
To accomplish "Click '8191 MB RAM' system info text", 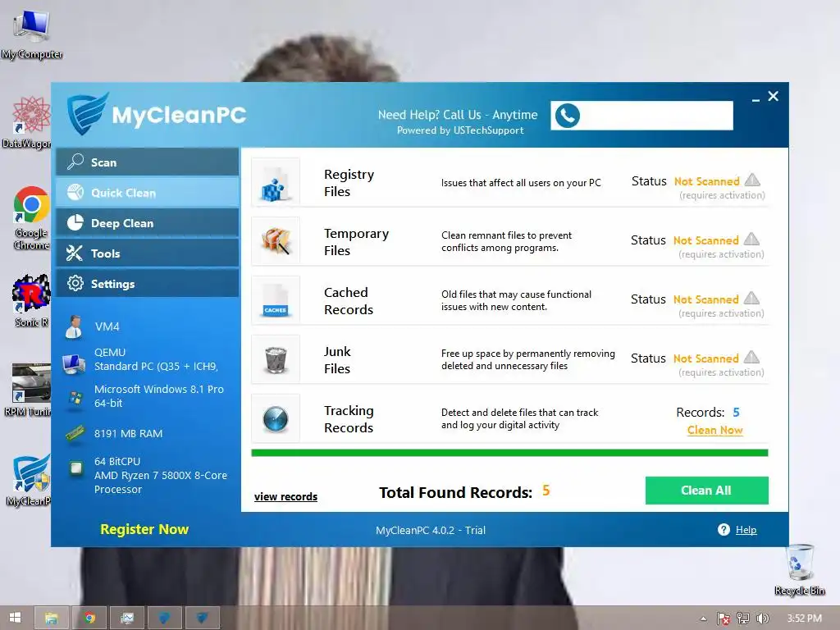I will (x=128, y=433).
